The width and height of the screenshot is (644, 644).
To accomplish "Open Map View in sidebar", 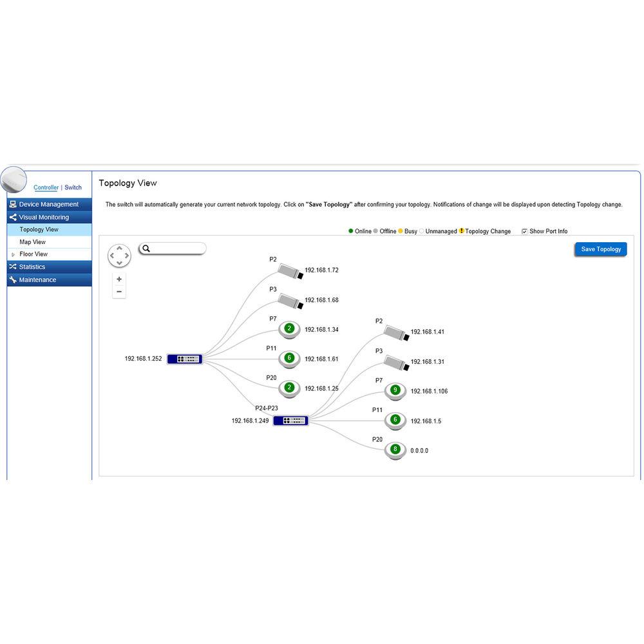I will 32,242.
